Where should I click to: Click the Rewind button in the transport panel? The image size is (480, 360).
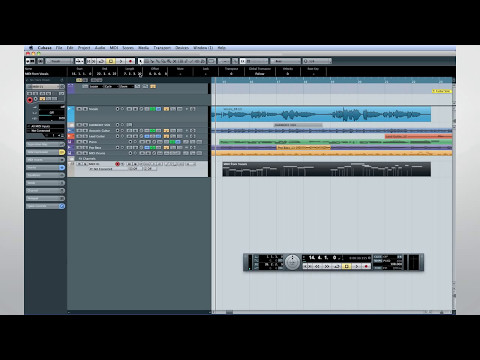point(318,266)
